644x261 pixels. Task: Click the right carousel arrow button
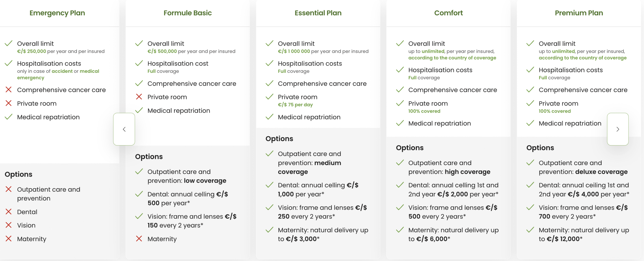[x=618, y=129]
